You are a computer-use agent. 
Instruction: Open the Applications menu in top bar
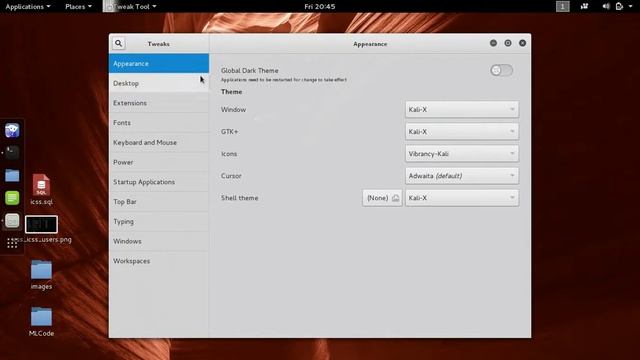(x=28, y=7)
